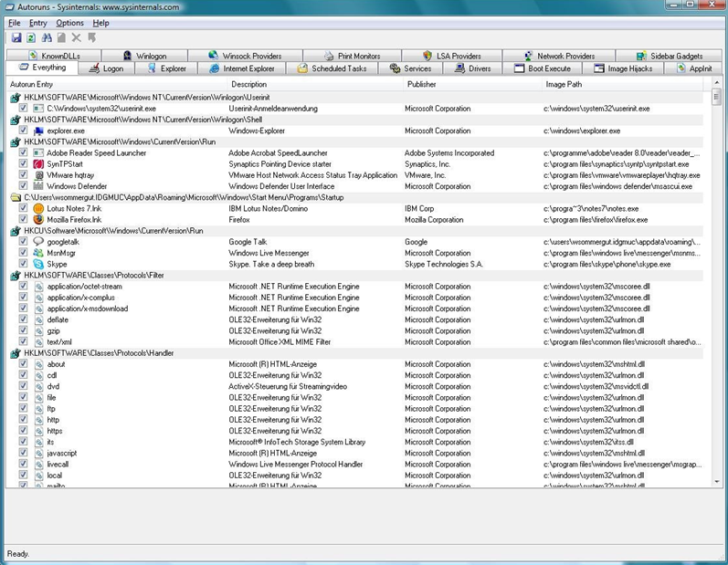Screen dimensions: 728x565
Task: Click the Find binoculars toolbar icon
Action: tap(47, 38)
